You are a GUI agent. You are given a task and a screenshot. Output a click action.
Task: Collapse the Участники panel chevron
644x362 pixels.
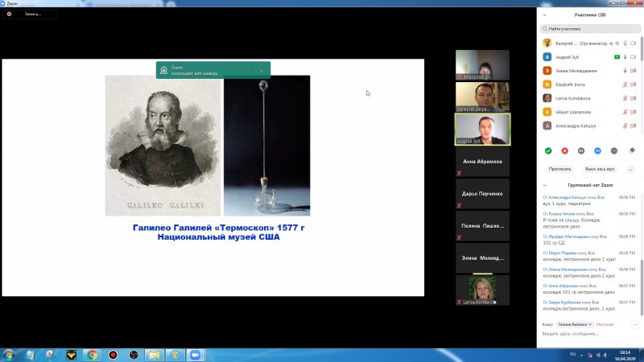[x=545, y=15]
